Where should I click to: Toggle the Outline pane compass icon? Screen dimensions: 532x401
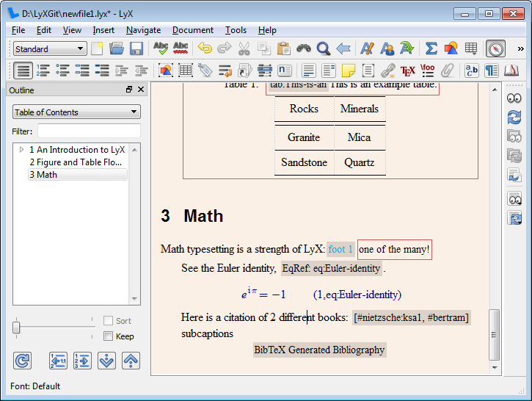[495, 48]
